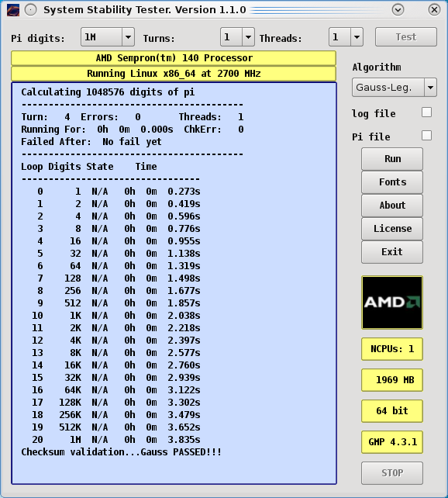The image size is (448, 498).
Task: Click the Checksum validation...Gauss PASSED!!! line
Action: 121,452
